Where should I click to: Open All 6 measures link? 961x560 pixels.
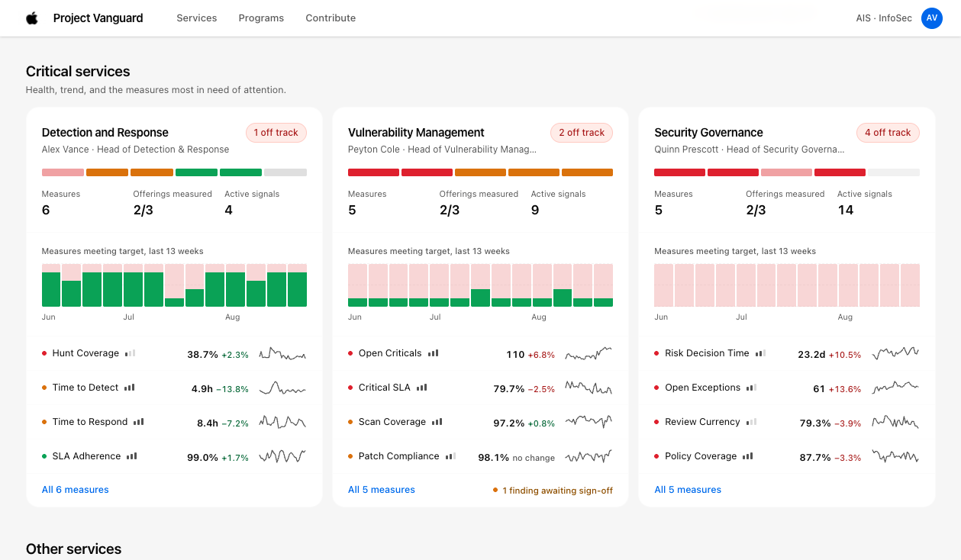[x=75, y=490]
